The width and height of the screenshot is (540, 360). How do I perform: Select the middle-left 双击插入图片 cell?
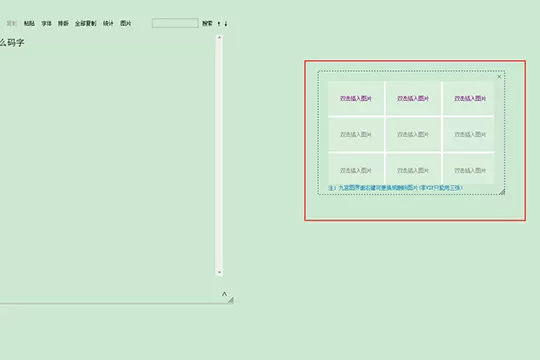click(356, 134)
